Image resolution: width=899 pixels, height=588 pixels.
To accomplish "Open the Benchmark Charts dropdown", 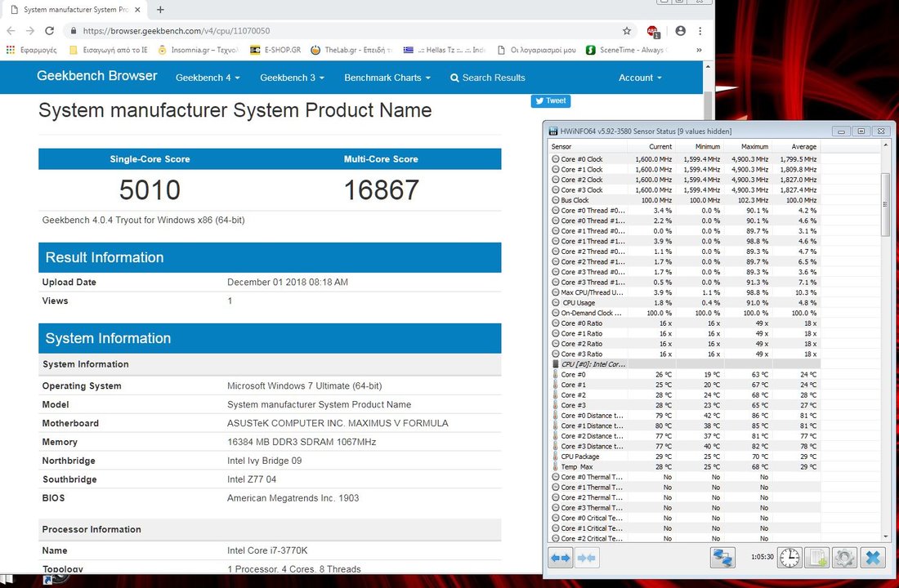I will (387, 78).
